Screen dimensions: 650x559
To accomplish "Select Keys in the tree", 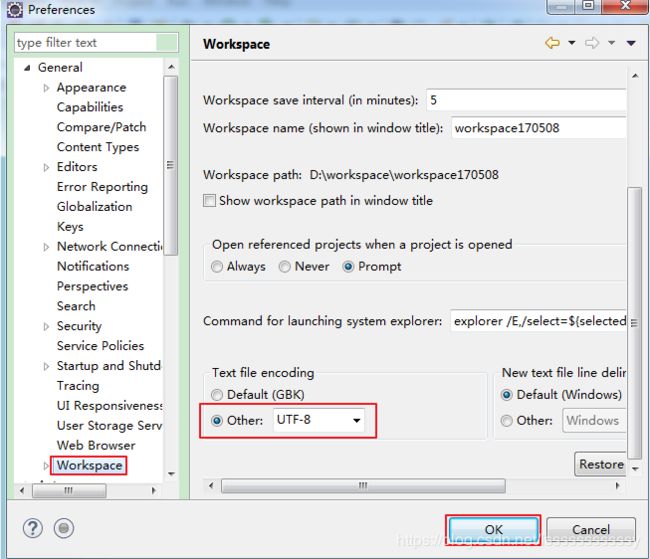I will click(70, 227).
